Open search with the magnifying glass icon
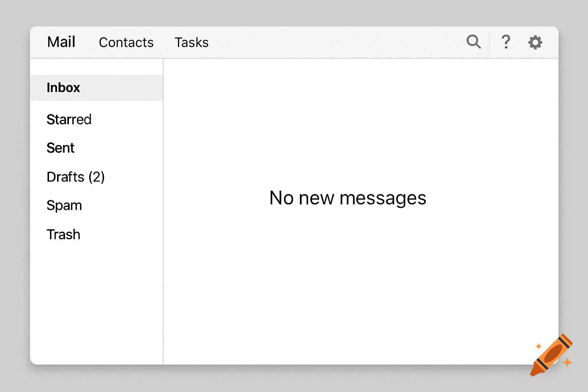 tap(474, 42)
